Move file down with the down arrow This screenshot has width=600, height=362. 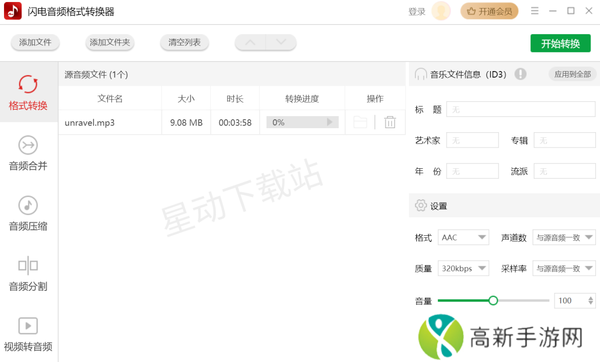pyautogui.click(x=281, y=42)
